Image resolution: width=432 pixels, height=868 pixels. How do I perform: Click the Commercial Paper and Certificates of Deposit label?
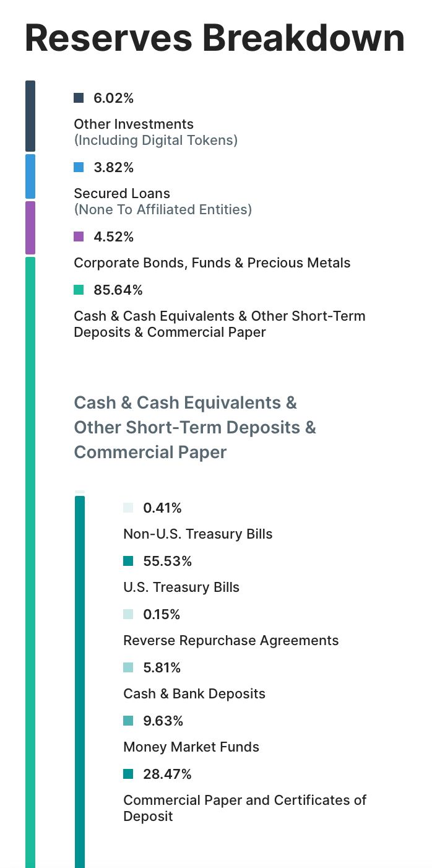pyautogui.click(x=244, y=807)
